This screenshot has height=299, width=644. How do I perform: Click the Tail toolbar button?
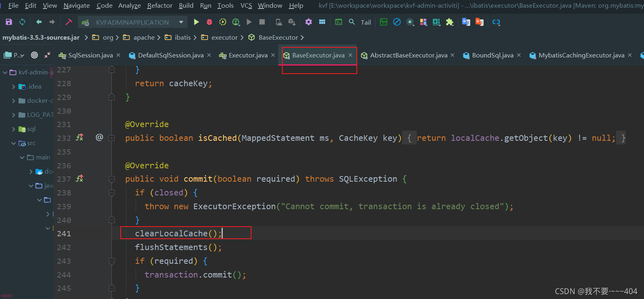(x=366, y=22)
